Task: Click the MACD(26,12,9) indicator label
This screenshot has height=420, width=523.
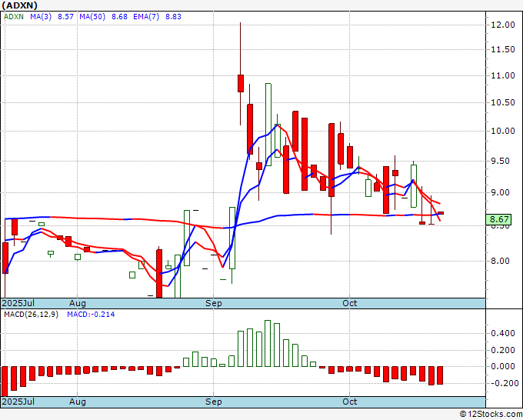Action: [x=31, y=315]
